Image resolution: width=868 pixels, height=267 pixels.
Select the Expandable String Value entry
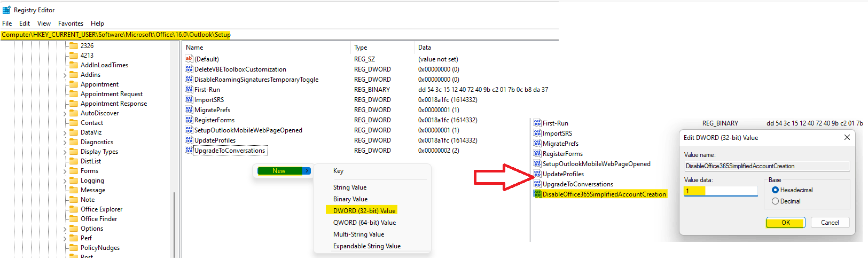[x=367, y=246]
